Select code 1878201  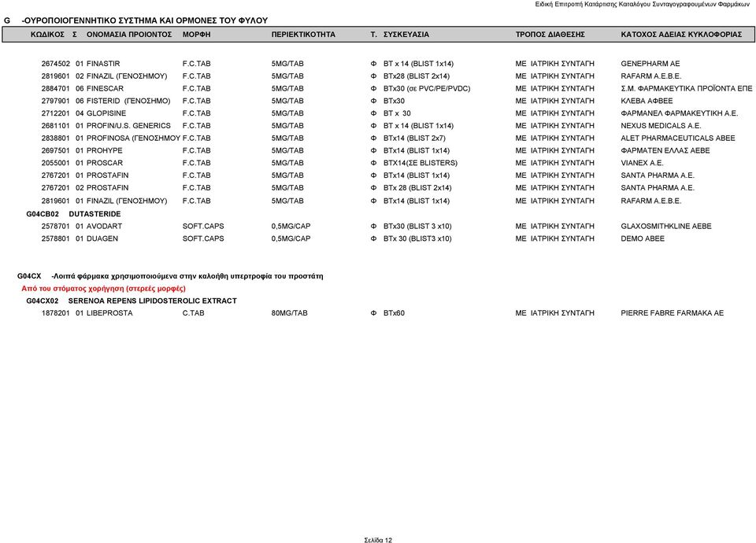tap(55, 313)
